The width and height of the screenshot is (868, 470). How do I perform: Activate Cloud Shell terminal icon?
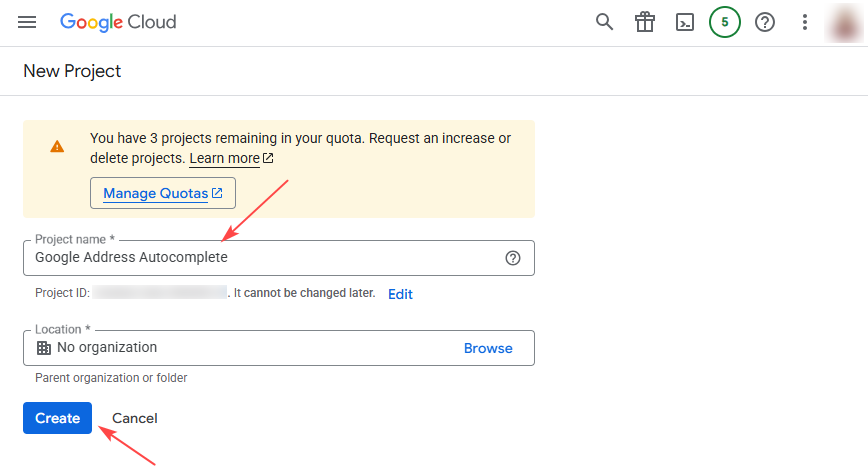pos(685,22)
